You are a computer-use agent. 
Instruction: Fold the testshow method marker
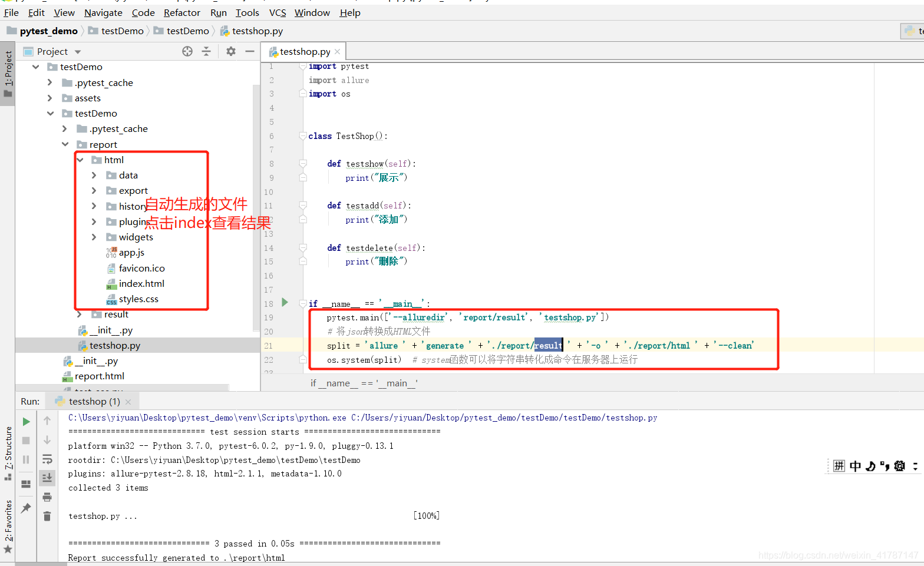pos(302,164)
